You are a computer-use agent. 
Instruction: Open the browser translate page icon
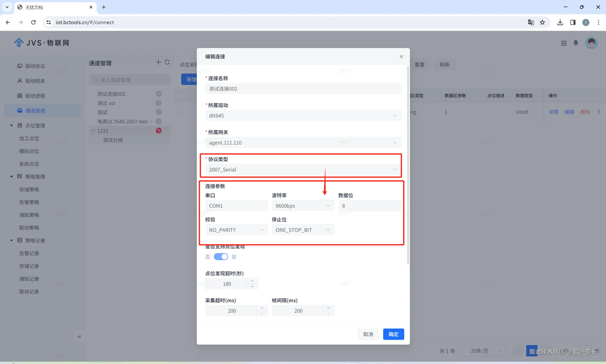(531, 22)
